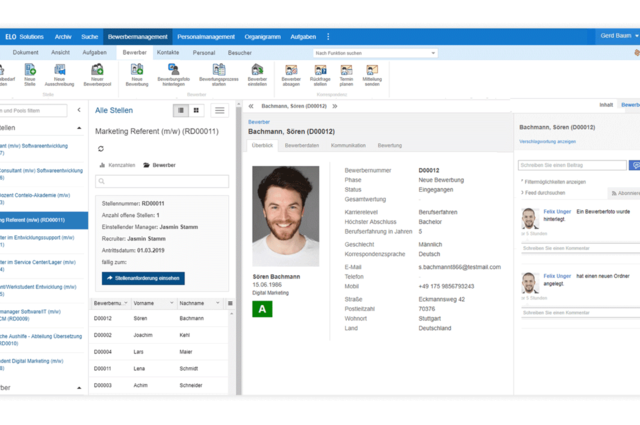This screenshot has height=425, width=640.
Task: Select table row D00003 Achim Schneider
Action: tap(159, 385)
